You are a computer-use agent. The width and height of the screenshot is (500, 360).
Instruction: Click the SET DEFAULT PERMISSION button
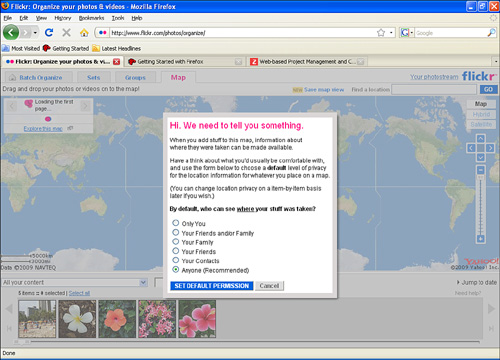(212, 286)
